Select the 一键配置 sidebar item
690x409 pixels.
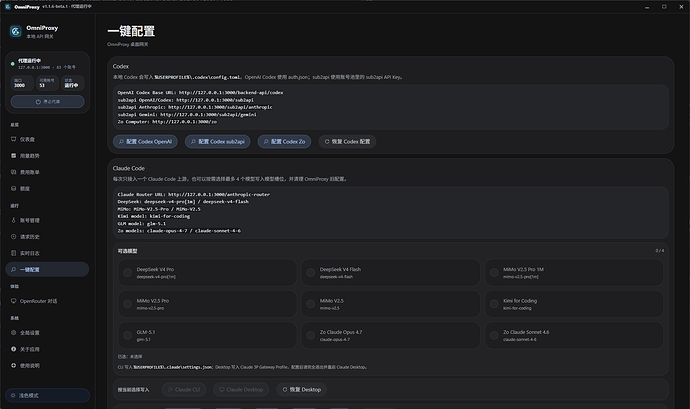[47, 269]
